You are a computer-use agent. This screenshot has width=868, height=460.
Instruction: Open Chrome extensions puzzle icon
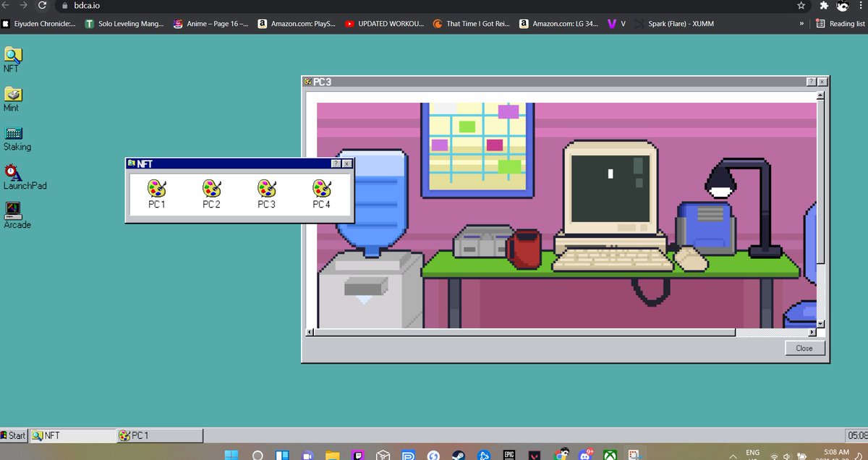point(824,5)
